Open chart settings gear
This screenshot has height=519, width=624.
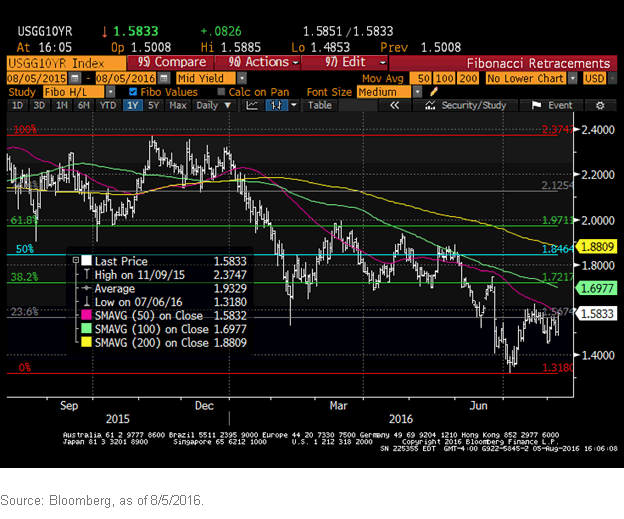pos(600,105)
